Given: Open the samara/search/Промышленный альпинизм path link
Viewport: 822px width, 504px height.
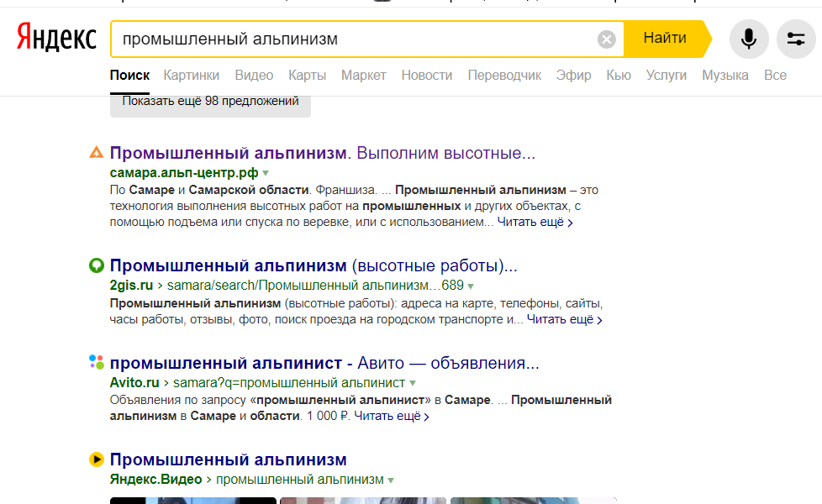Looking at the screenshot, I should [x=315, y=286].
